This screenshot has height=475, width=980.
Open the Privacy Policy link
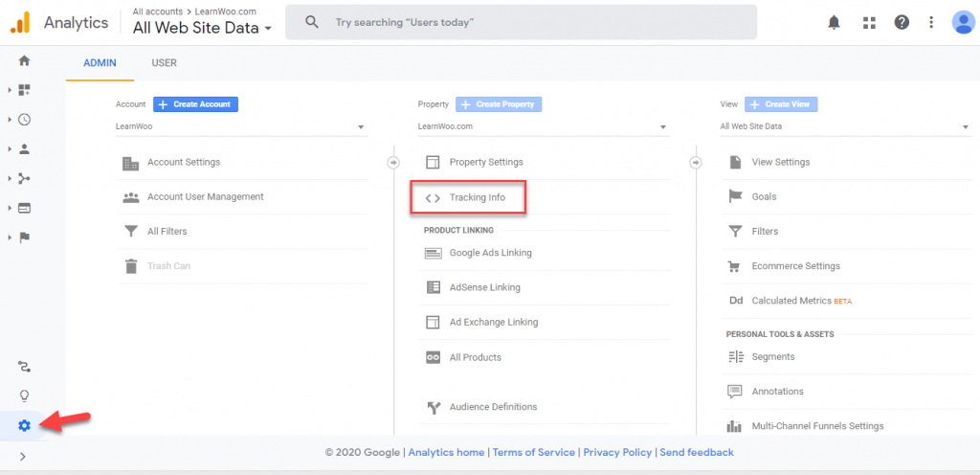(617, 453)
